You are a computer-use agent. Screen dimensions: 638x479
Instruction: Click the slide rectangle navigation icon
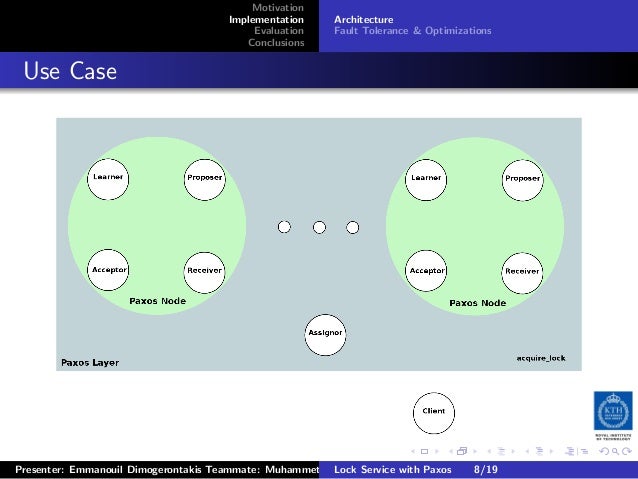[x=424, y=451]
